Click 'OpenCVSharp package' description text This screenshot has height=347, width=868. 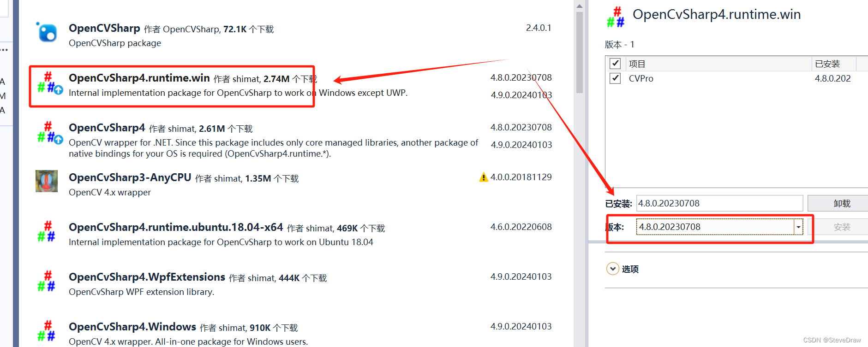115,43
